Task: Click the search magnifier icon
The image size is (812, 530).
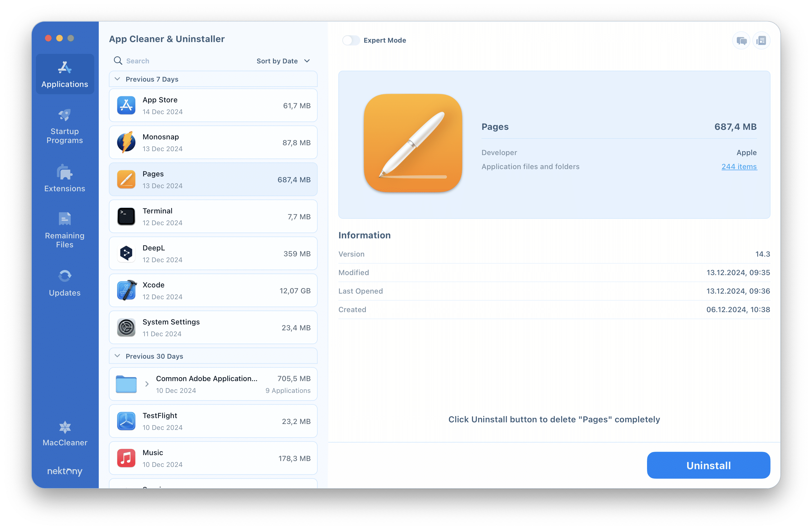Action: (x=118, y=61)
